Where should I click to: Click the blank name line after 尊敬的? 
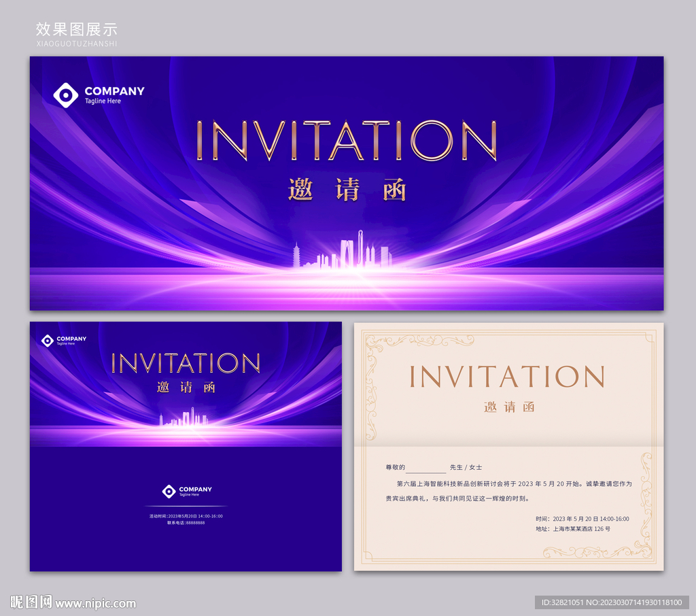pos(426,468)
